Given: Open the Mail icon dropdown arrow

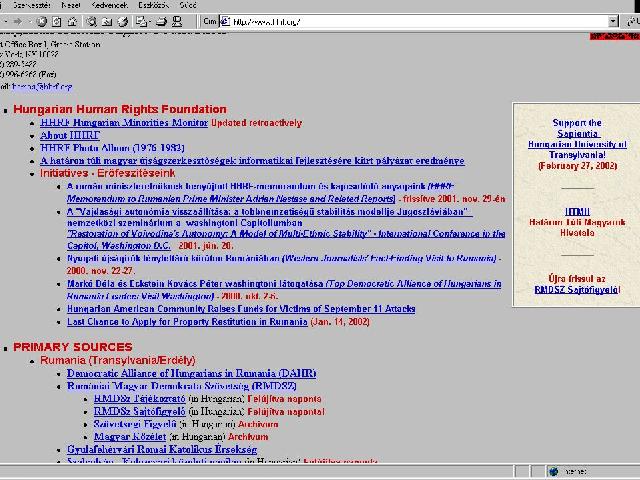Looking at the screenshot, I should tap(150, 22).
